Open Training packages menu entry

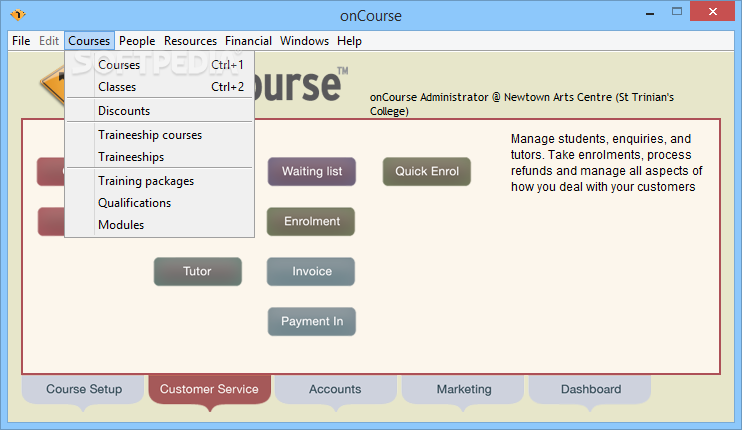159,181
